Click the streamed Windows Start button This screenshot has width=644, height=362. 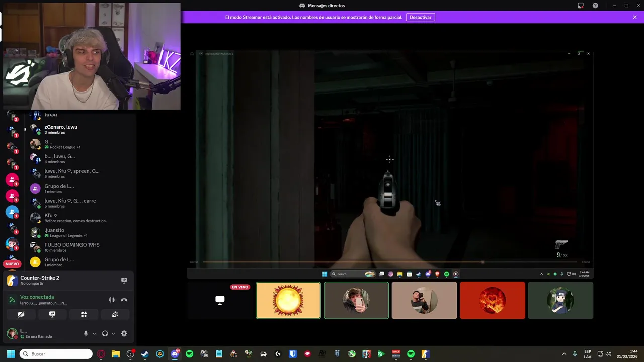coord(324,274)
